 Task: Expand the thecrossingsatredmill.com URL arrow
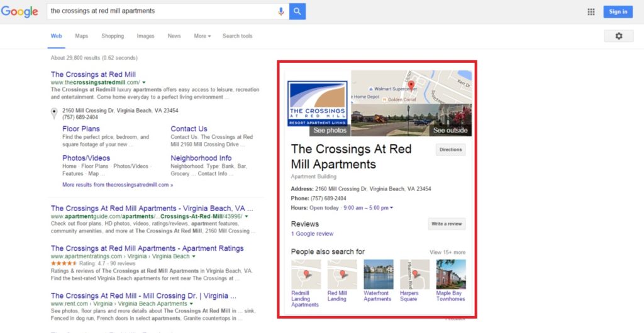[x=144, y=82]
